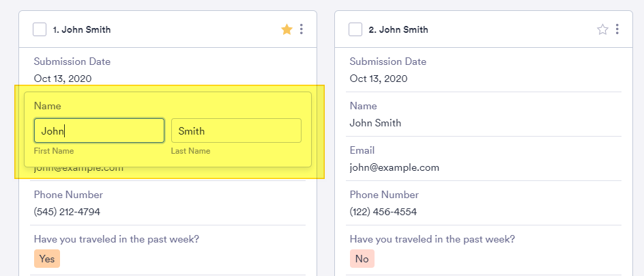The image size is (644, 276).
Task: Open three-dot menu on submission 2
Action: [x=617, y=29]
